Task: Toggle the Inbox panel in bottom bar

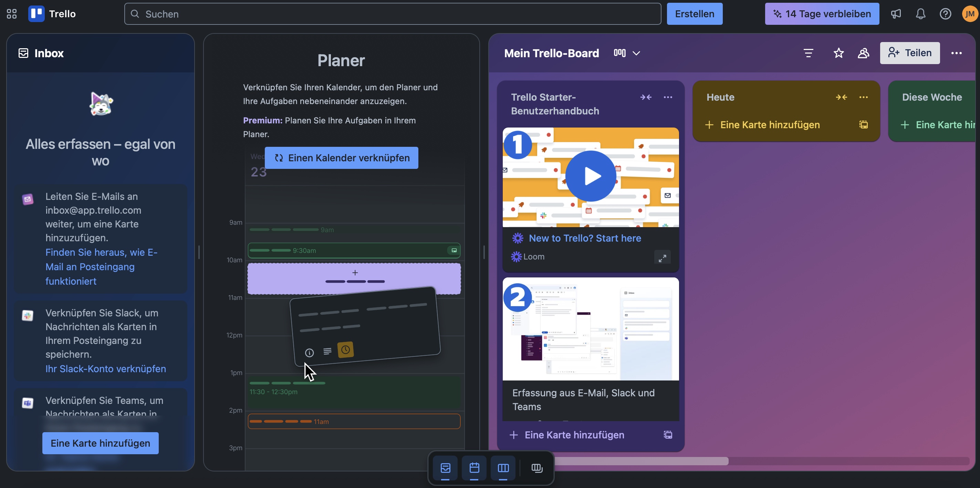Action: [x=445, y=468]
